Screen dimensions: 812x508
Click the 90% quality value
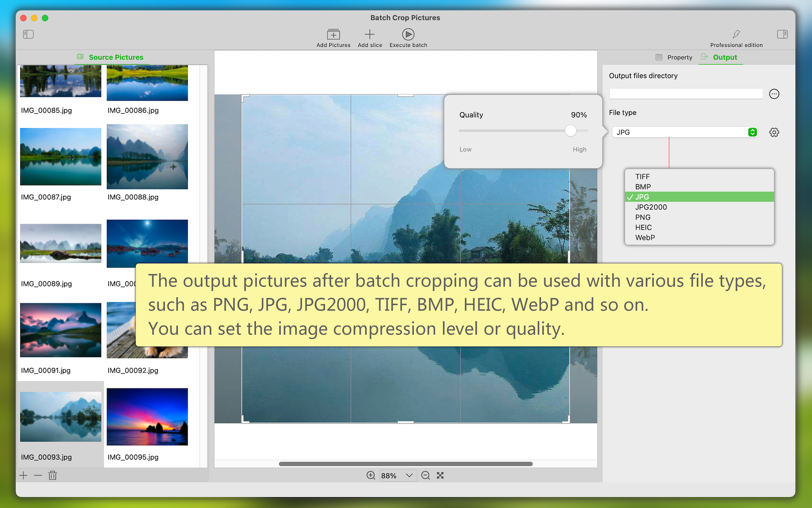tap(579, 115)
